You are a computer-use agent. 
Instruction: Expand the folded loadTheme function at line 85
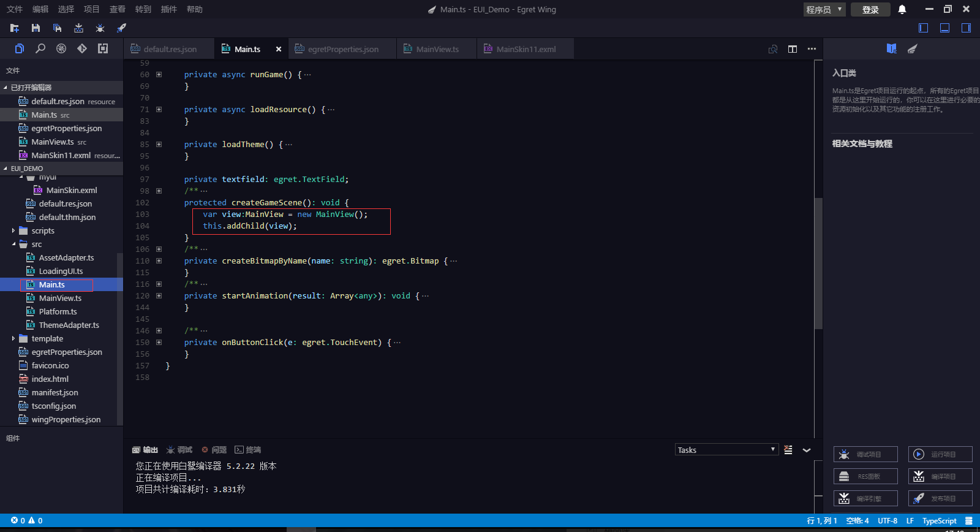pyautogui.click(x=159, y=145)
